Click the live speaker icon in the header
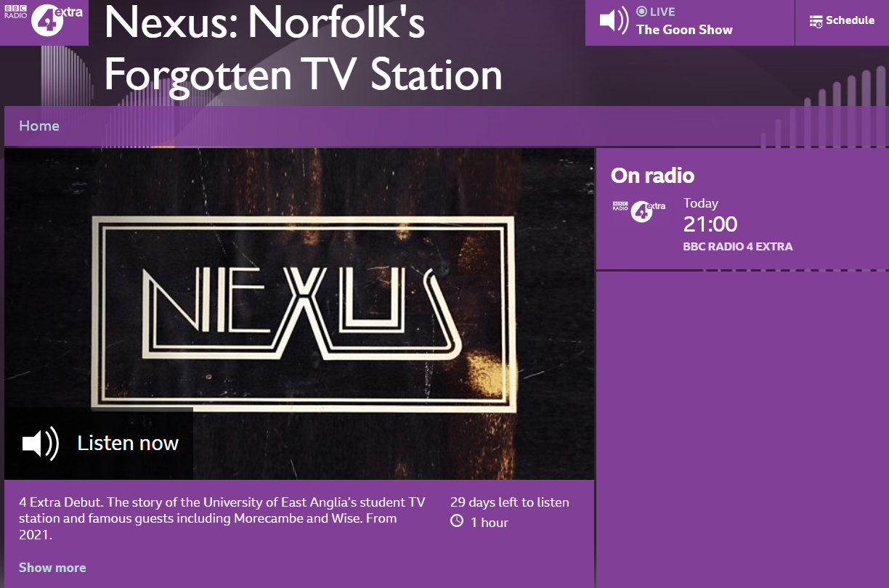The width and height of the screenshot is (889, 588). pyautogui.click(x=614, y=20)
